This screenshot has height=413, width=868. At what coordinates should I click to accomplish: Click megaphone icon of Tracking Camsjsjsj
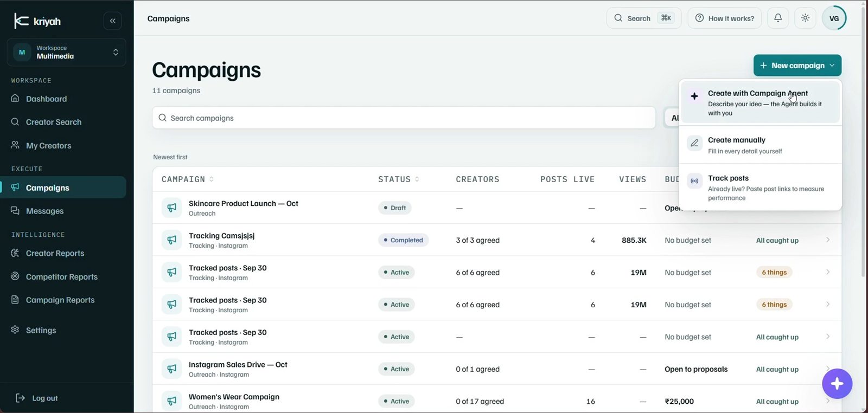click(x=171, y=240)
